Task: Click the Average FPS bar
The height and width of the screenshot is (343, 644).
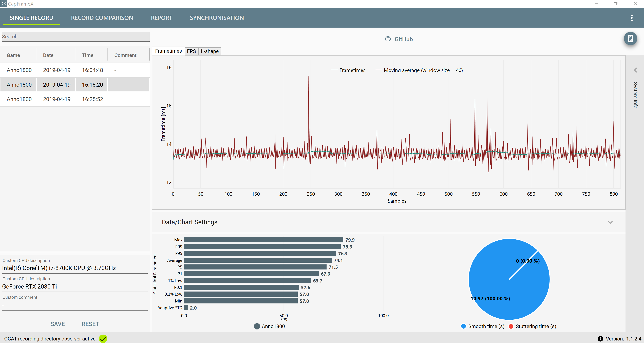Action: pyautogui.click(x=258, y=260)
